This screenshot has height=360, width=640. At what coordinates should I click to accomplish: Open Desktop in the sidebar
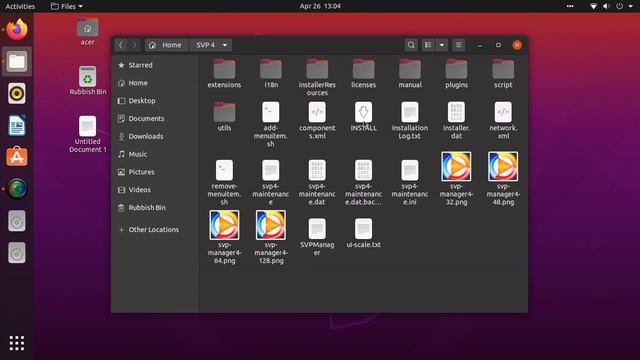tap(155, 101)
